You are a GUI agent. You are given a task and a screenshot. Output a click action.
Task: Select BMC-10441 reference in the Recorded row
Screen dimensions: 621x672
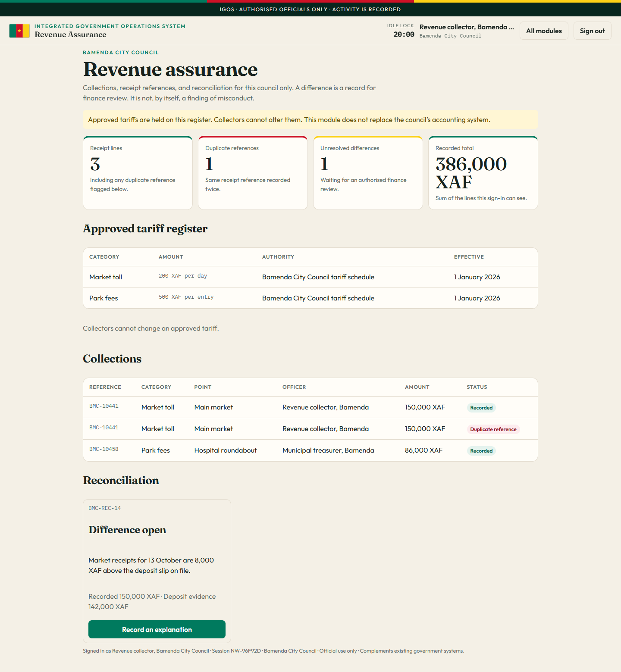pyautogui.click(x=104, y=406)
